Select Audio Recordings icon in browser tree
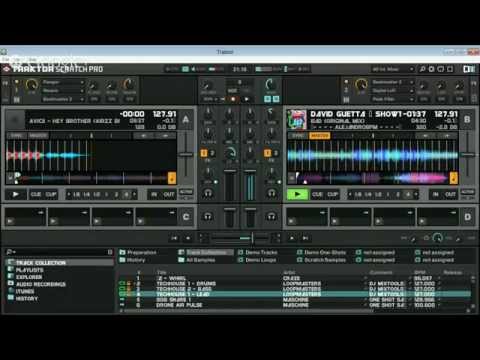Viewport: 480px width, 360px height. [x=11, y=284]
